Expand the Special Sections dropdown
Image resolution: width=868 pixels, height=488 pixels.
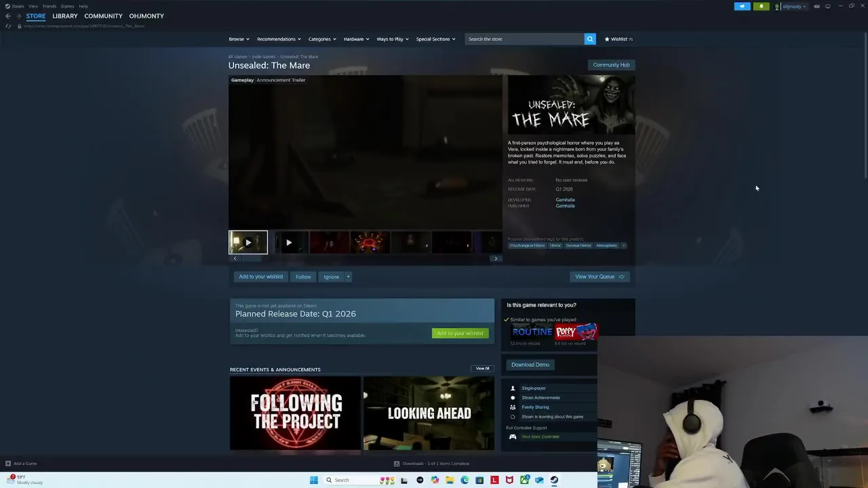tap(435, 39)
